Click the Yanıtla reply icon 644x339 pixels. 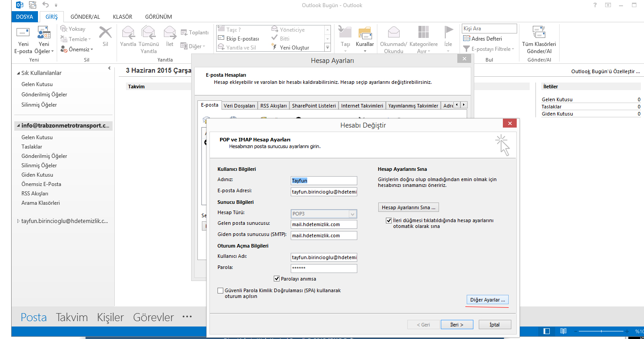click(128, 33)
